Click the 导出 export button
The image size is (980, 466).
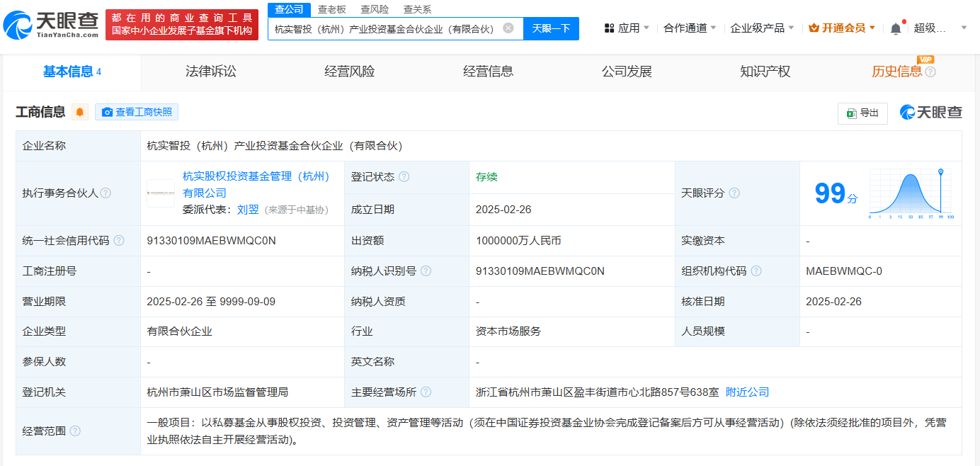tap(862, 113)
